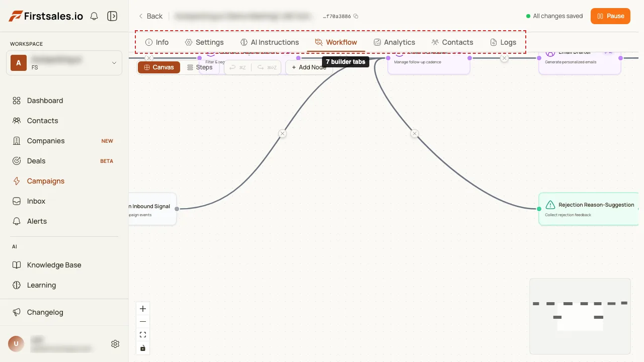Screen dimensions: 644x362
Task: Open the AI Instructions tab
Action: (x=270, y=42)
